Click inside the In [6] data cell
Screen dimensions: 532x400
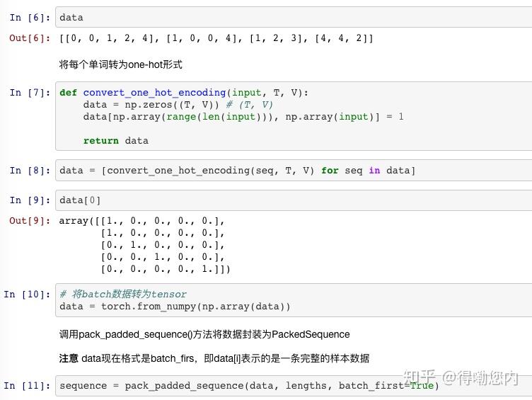click(283, 17)
